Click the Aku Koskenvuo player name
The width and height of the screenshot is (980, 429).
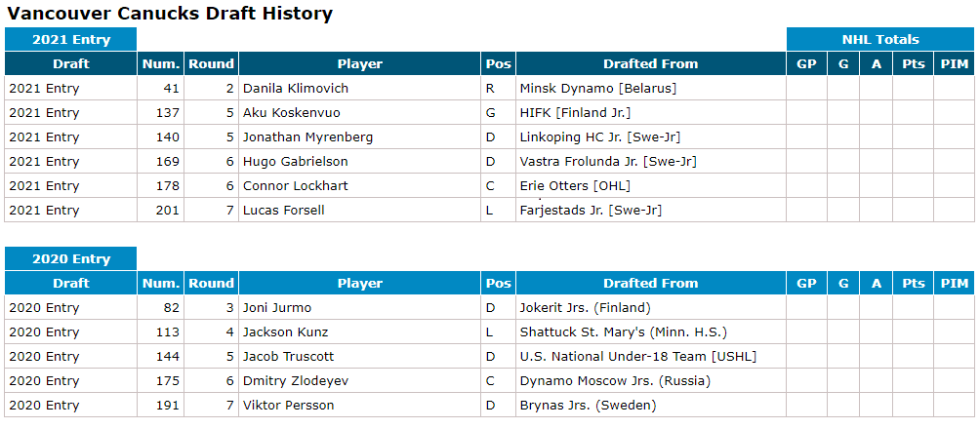click(x=292, y=113)
